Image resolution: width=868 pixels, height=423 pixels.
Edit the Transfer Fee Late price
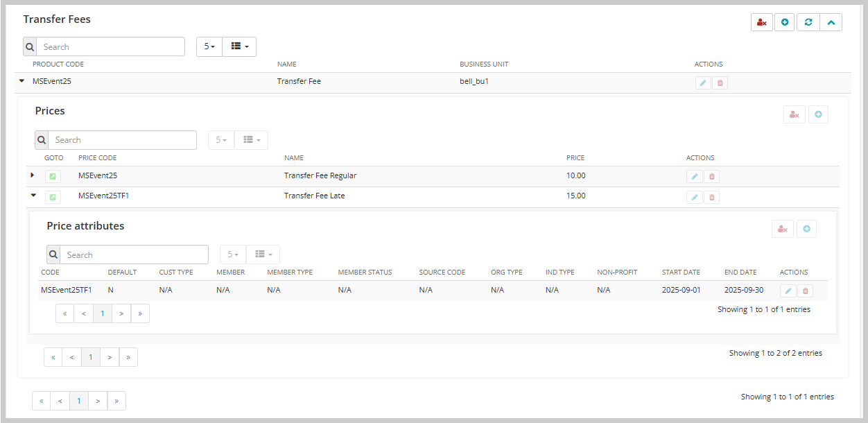[x=694, y=198]
